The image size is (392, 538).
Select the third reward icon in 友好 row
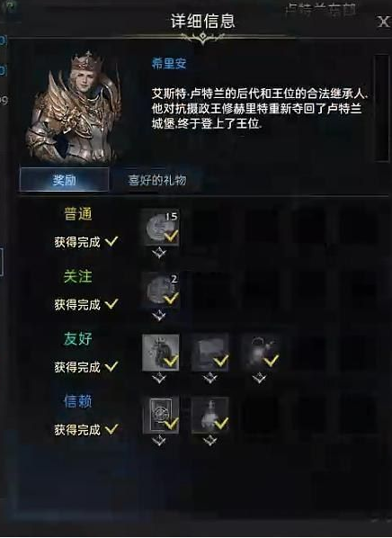(260, 353)
